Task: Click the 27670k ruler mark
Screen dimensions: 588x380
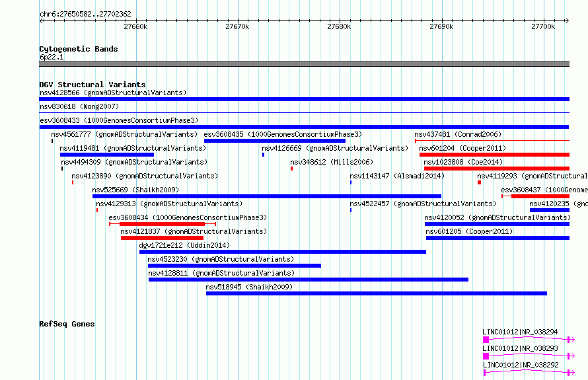Action: [237, 26]
